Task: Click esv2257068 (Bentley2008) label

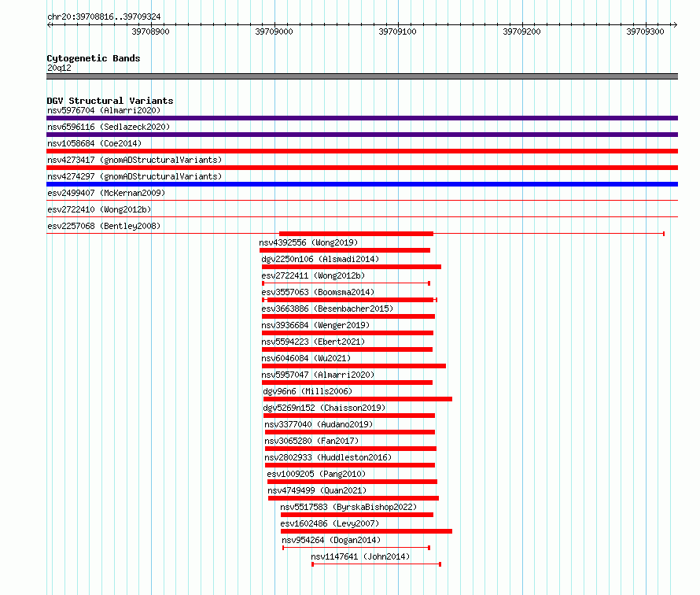Action: click(x=104, y=226)
